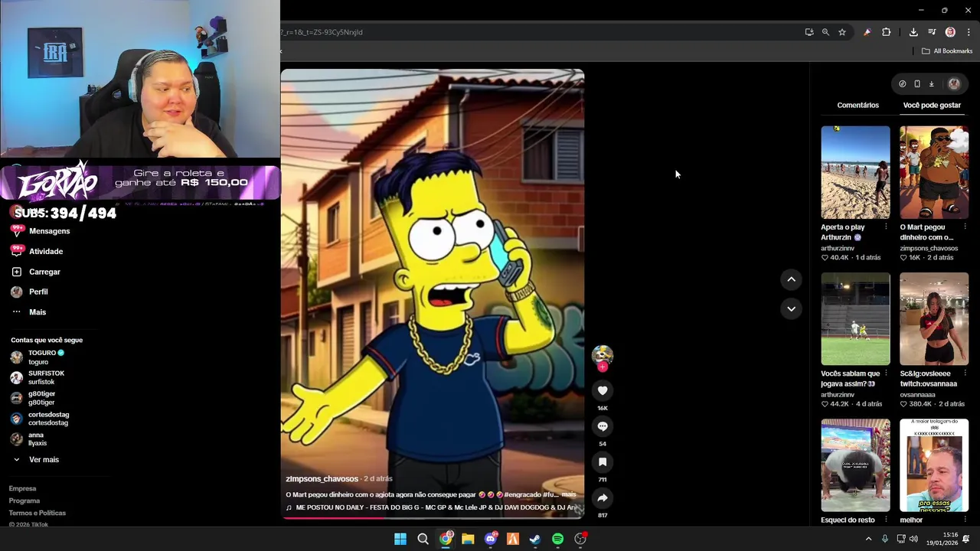Viewport: 980px width, 551px height.
Task: Follow creator via the red plus badge
Action: point(603,367)
